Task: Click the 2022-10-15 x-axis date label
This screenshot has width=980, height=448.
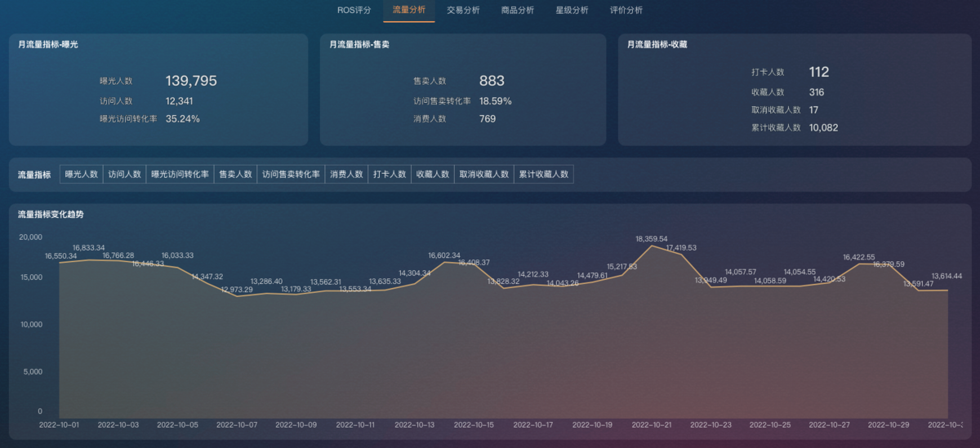Action: point(474,425)
